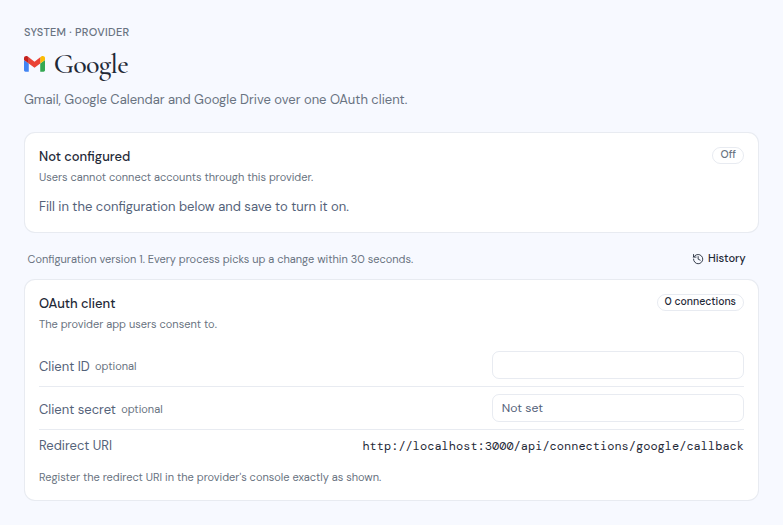The width and height of the screenshot is (783, 525).
Task: Click the Off status badge
Action: pyautogui.click(x=728, y=155)
